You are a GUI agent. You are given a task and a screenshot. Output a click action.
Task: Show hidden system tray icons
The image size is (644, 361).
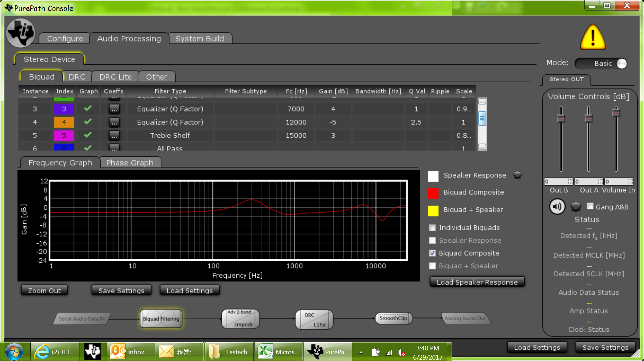click(361, 352)
